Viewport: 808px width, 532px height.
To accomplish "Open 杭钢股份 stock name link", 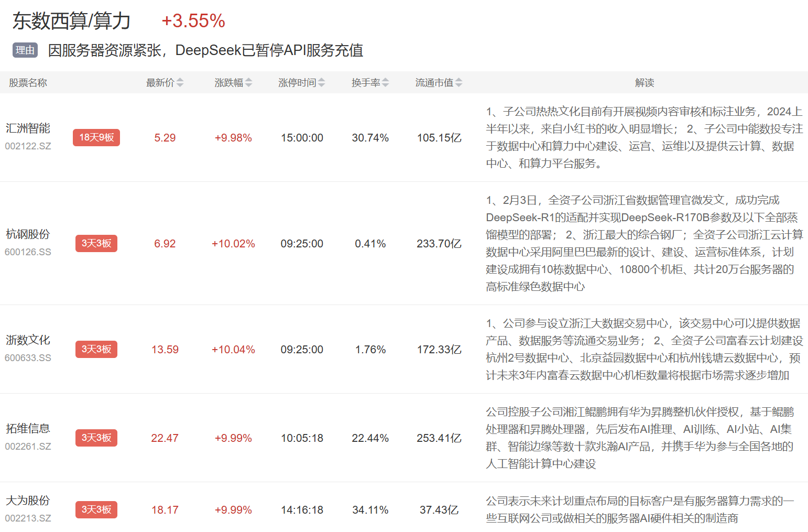I will click(x=28, y=234).
